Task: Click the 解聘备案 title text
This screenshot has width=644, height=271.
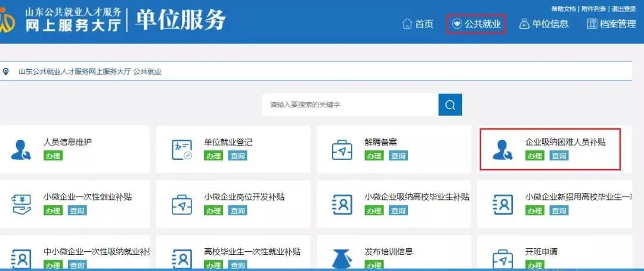Action: coord(380,142)
